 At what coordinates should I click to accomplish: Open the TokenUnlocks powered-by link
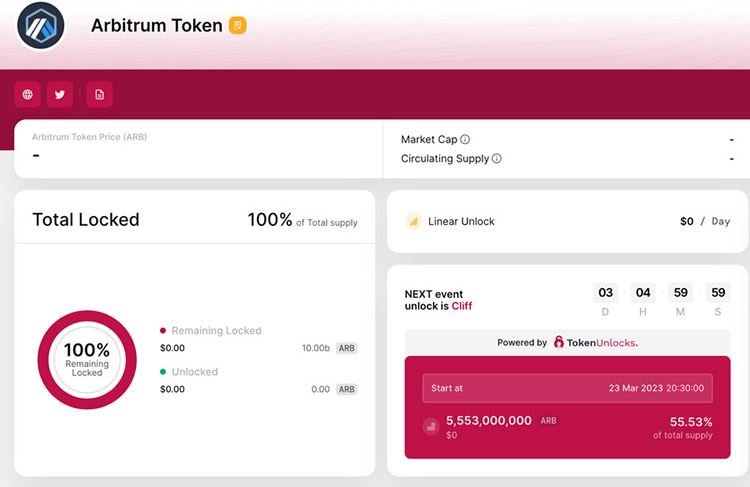coord(595,342)
